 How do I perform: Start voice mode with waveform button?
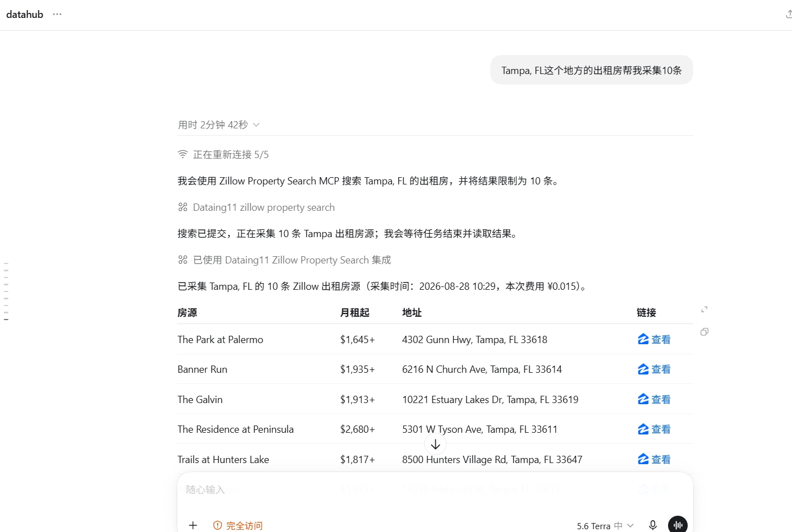(678, 525)
